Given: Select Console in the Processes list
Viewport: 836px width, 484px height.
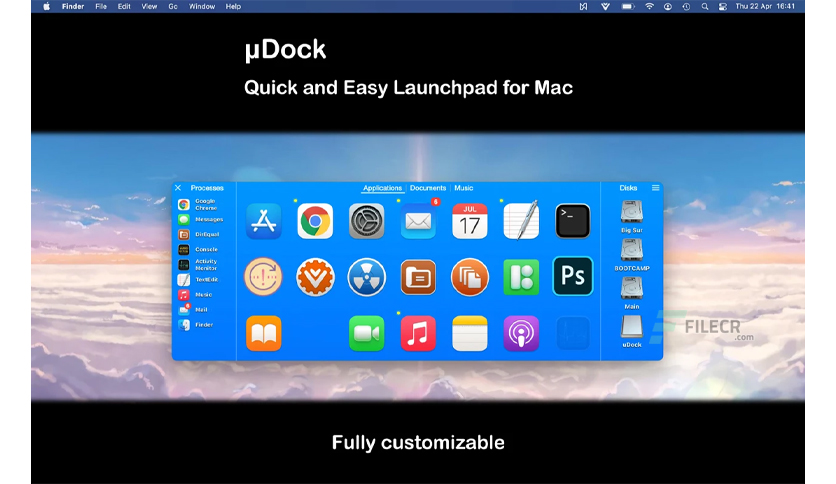Looking at the screenshot, I should pyautogui.click(x=200, y=249).
